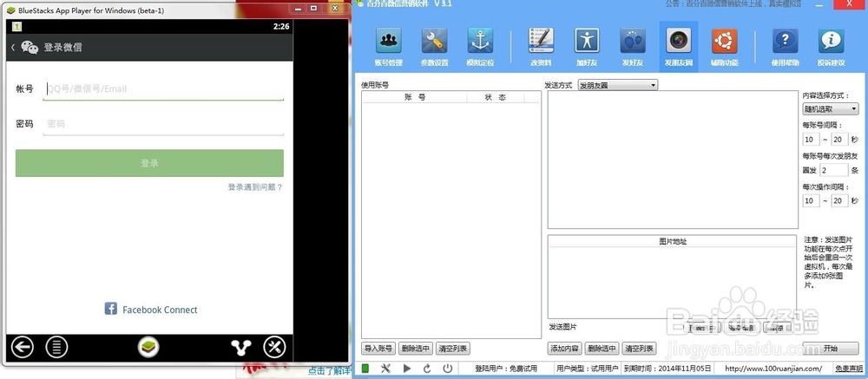Image resolution: width=868 pixels, height=379 pixels.
Task: Click green 登录 login button
Action: pyautogui.click(x=149, y=163)
